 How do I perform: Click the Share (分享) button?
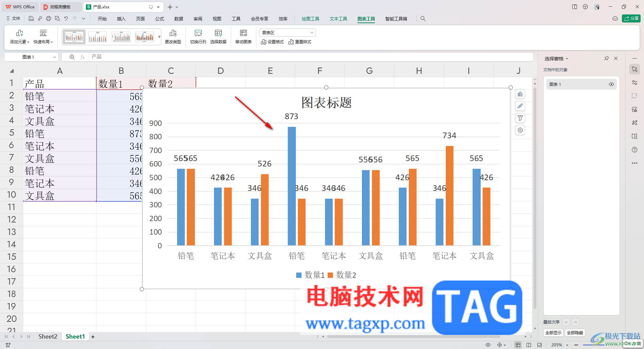click(x=631, y=18)
